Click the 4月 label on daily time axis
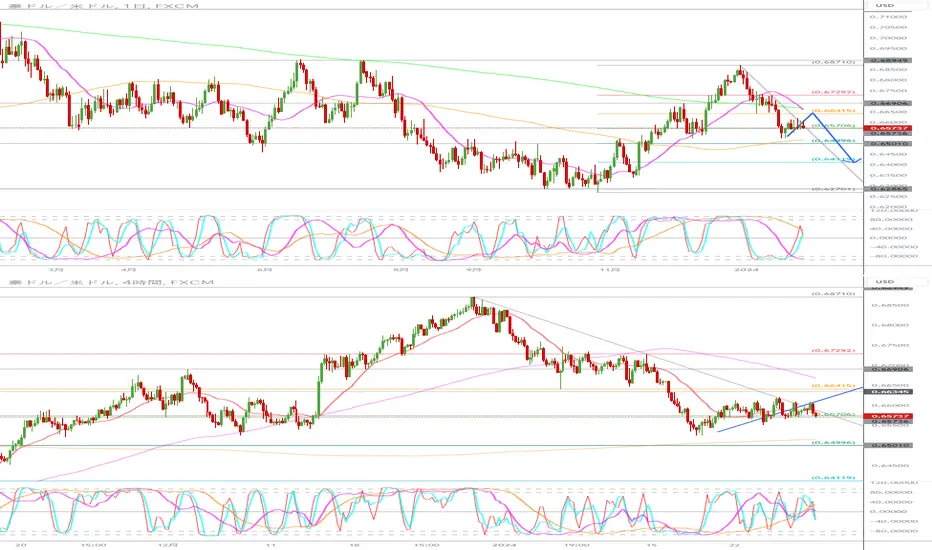 point(128,269)
